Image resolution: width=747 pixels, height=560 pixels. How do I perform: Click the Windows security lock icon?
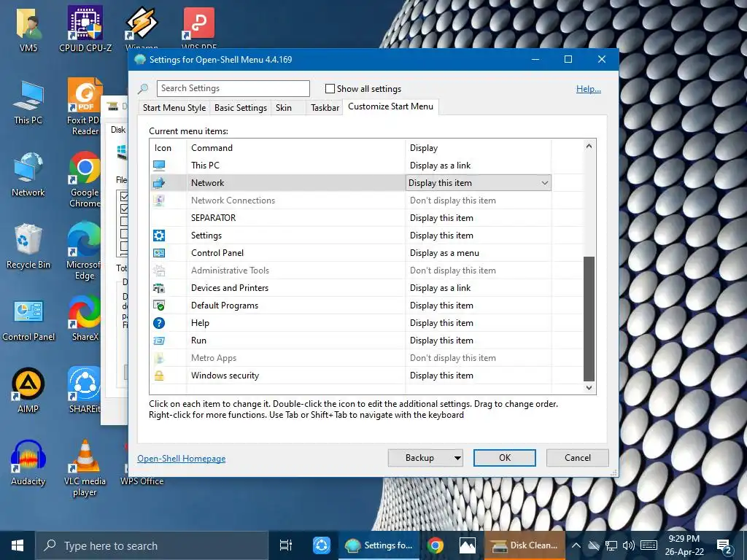[159, 376]
